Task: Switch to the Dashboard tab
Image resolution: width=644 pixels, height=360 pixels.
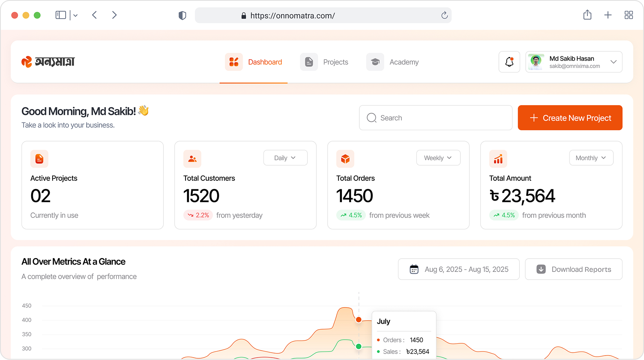Action: [x=254, y=62]
